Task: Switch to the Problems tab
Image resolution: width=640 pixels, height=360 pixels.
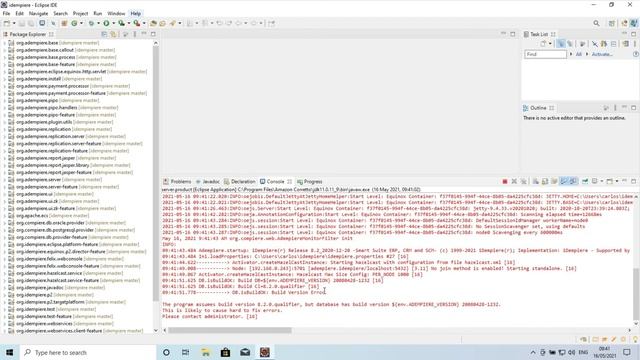Action: point(177,182)
